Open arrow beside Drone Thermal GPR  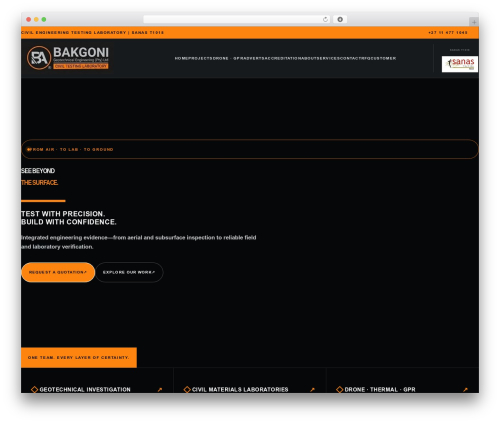[465, 389]
